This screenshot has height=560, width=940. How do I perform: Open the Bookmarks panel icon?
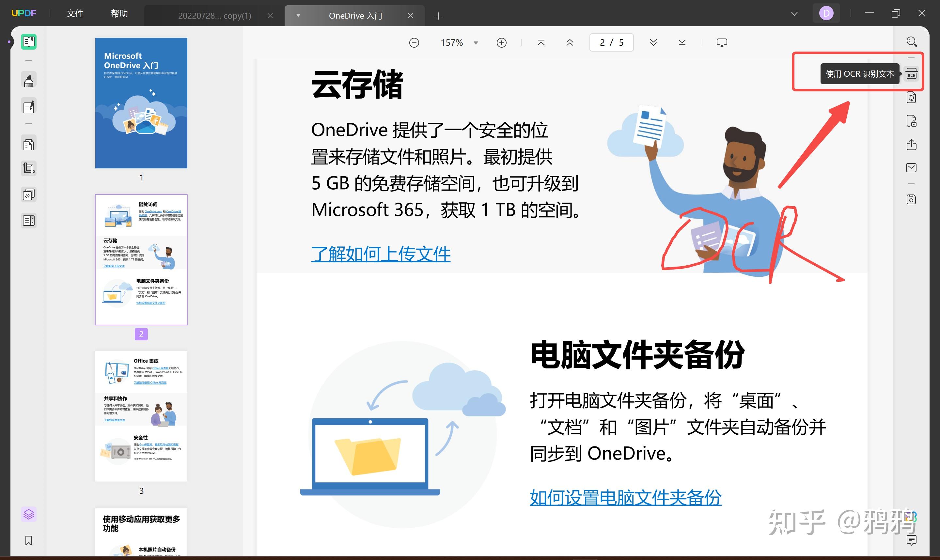pyautogui.click(x=29, y=540)
